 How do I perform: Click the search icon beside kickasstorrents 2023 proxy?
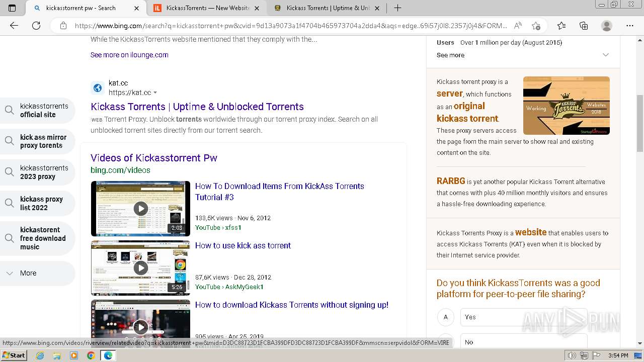(10, 172)
